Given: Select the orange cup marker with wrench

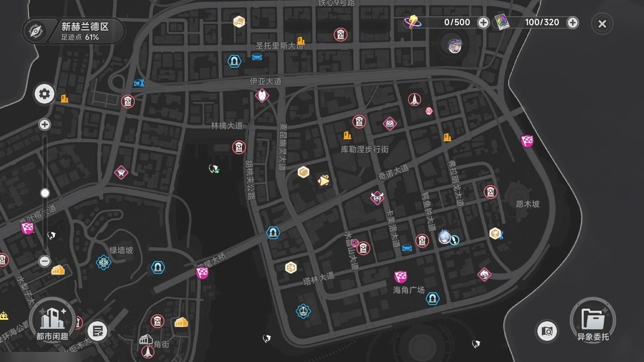Looking at the screenshot, I should click(x=496, y=233).
